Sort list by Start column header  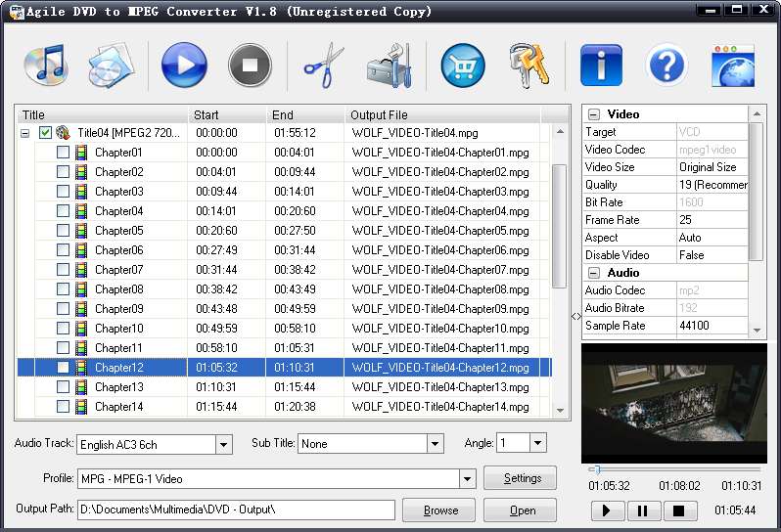(x=227, y=115)
